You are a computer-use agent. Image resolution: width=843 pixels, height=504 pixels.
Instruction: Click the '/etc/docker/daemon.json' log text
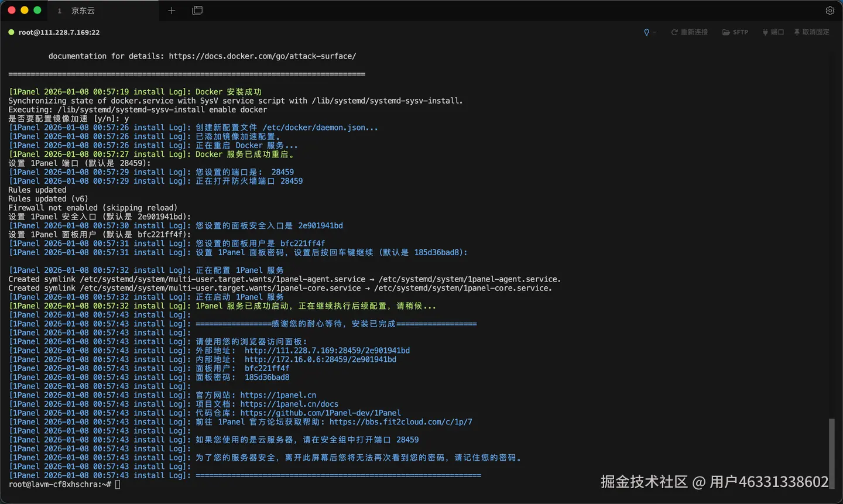point(320,128)
